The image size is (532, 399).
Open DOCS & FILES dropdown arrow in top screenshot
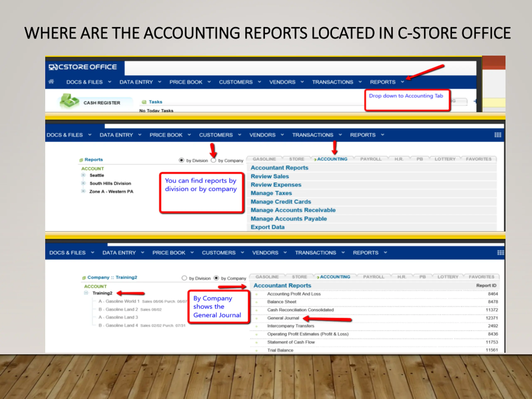(x=110, y=82)
